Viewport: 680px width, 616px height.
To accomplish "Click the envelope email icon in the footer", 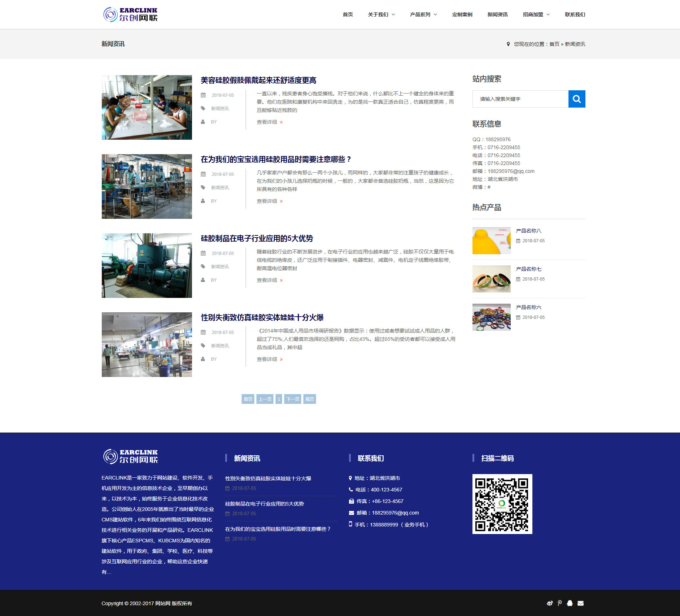I will click(x=581, y=603).
